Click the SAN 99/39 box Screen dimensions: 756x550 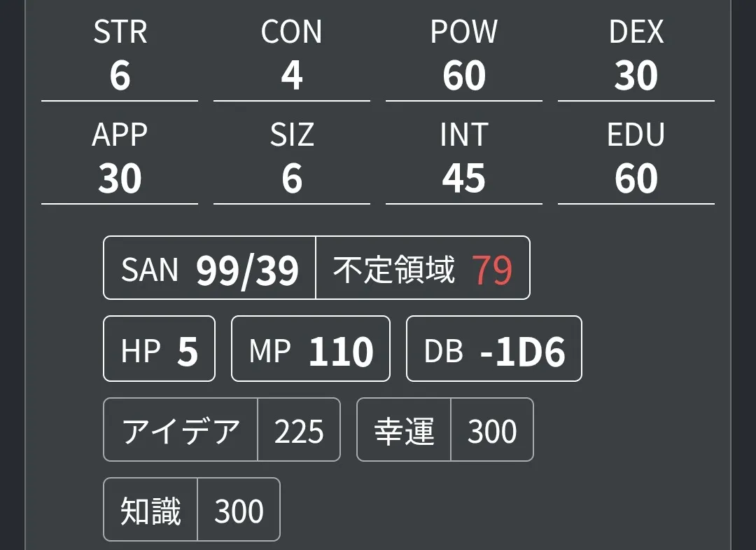click(x=210, y=268)
